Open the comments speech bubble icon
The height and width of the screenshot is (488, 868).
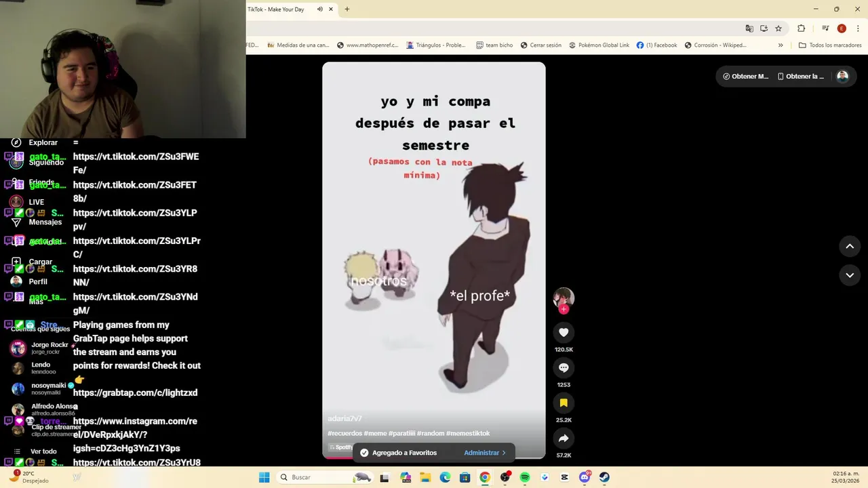(x=564, y=367)
